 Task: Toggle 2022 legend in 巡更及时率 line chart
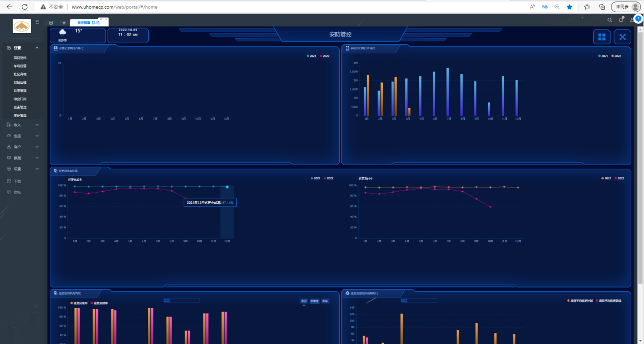(x=619, y=178)
